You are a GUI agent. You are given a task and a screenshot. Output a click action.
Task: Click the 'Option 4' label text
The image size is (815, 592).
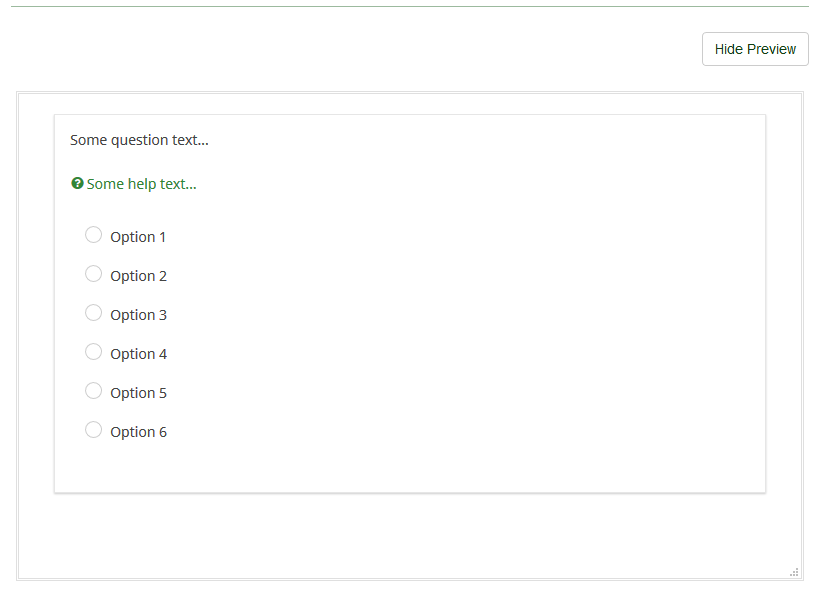pos(138,354)
